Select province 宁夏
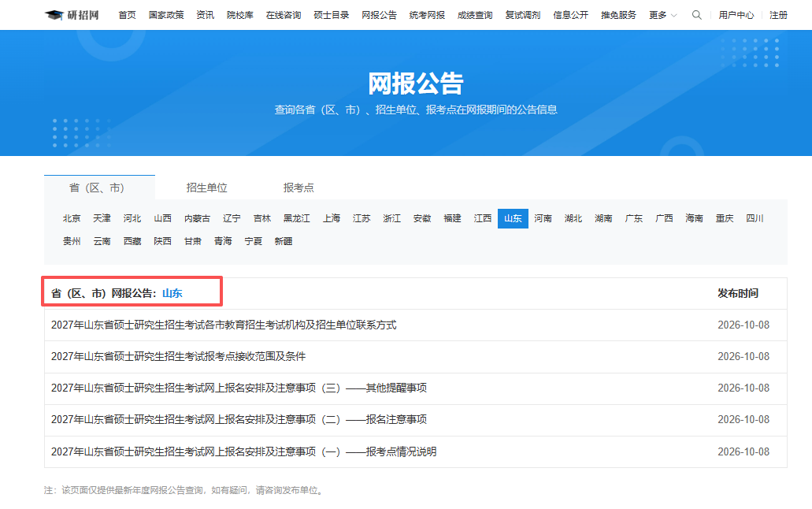Image resolution: width=812 pixels, height=509 pixels. click(x=254, y=241)
